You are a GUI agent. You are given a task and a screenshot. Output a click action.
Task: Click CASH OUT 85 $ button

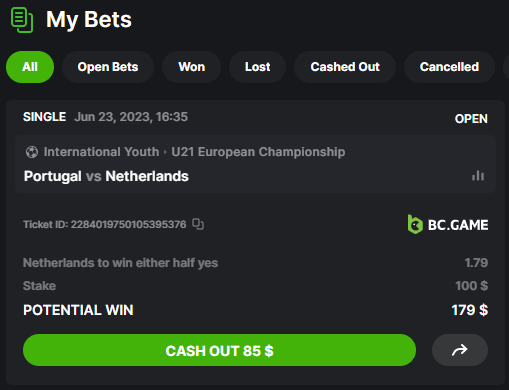coord(219,350)
